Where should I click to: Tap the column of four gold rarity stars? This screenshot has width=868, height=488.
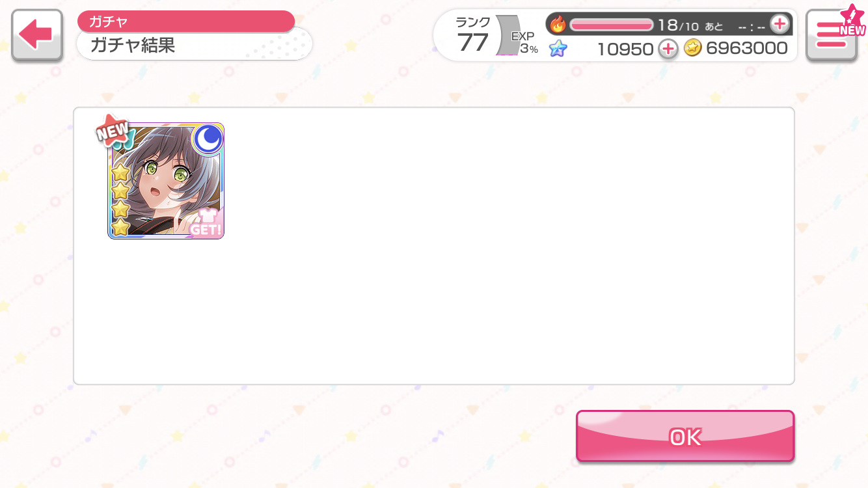click(x=120, y=199)
